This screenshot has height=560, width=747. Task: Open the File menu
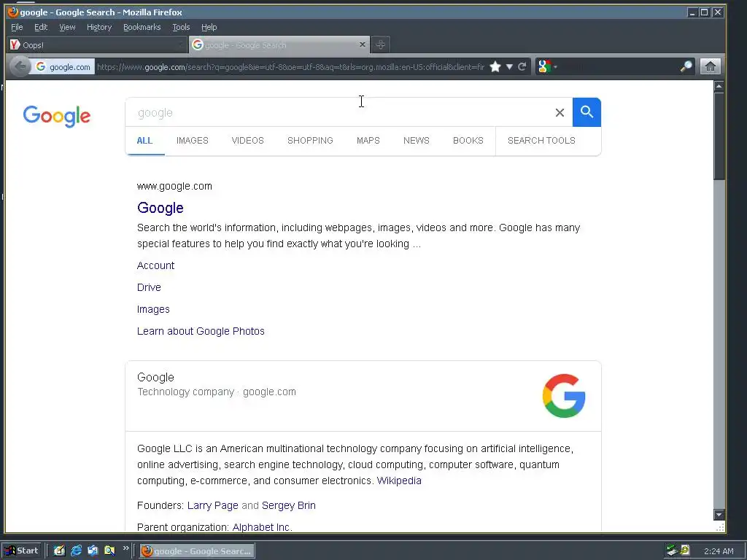[x=17, y=27]
